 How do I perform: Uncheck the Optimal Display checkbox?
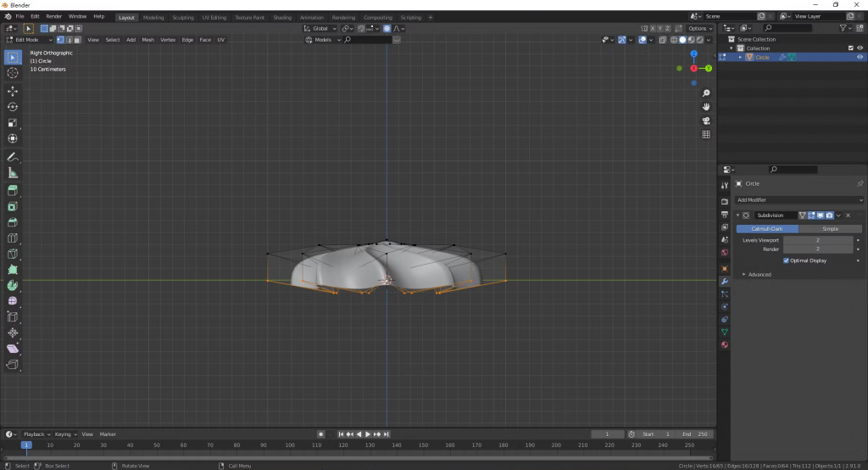click(x=787, y=260)
